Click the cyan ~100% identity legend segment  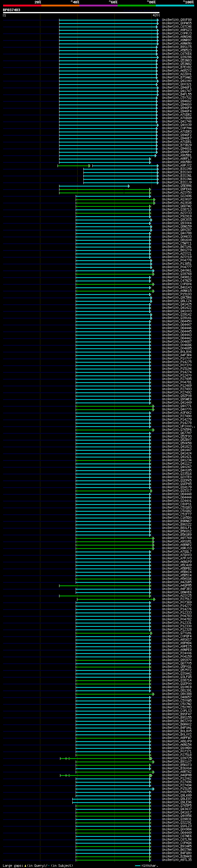pos(175,6)
